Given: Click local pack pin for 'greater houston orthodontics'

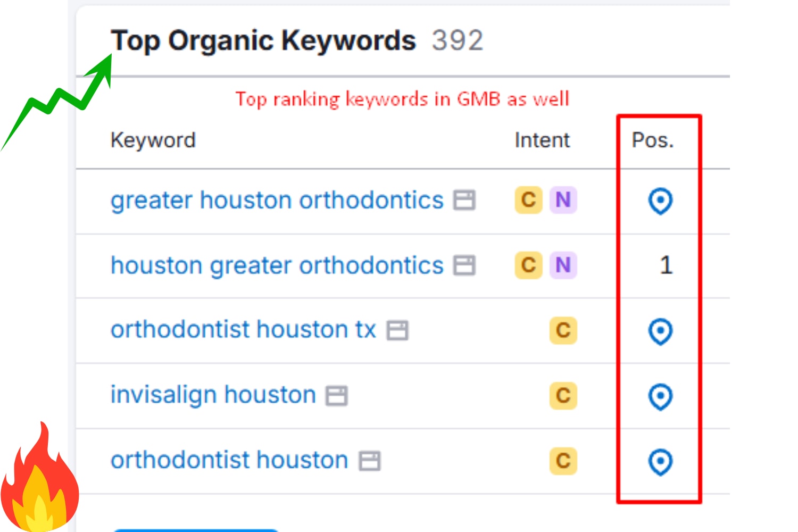Looking at the screenshot, I should click(x=660, y=201).
